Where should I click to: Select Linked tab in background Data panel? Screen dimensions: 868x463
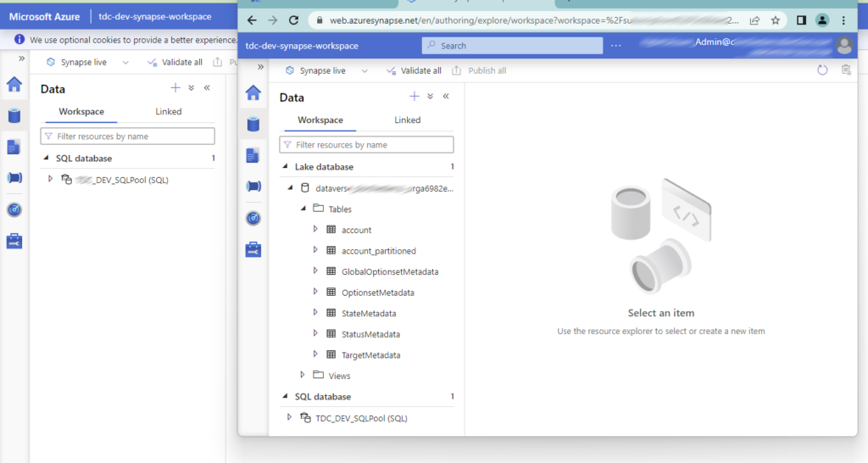pos(169,111)
